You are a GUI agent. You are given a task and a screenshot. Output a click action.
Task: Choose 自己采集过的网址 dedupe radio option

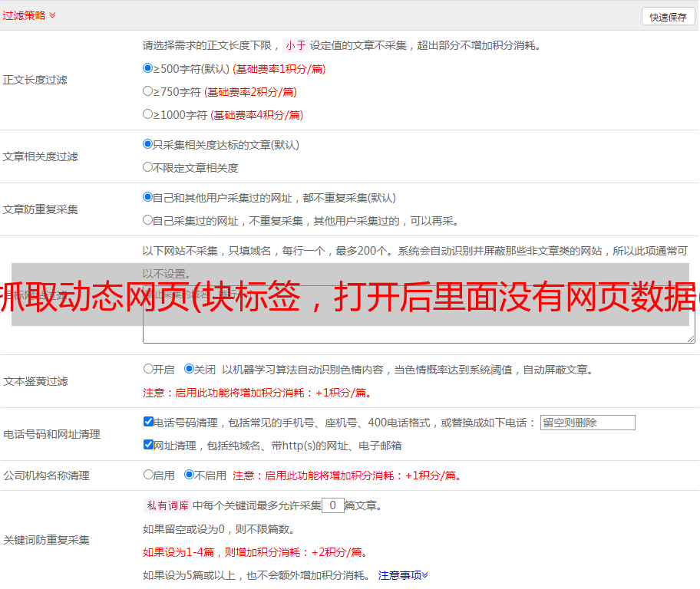pos(148,220)
